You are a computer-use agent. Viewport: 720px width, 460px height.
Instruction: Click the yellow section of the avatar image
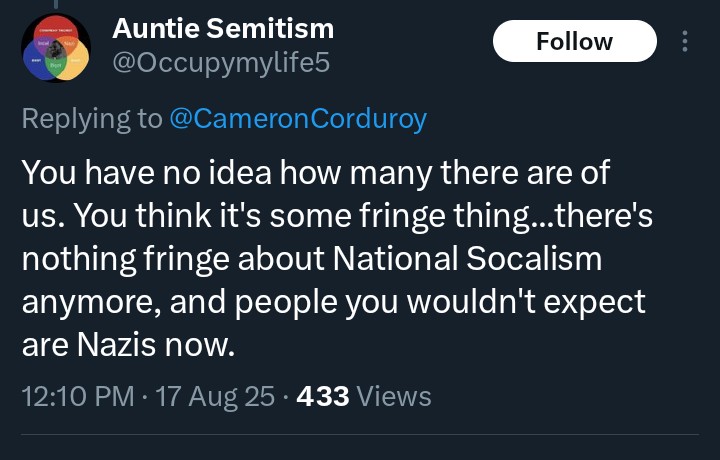pos(75,62)
